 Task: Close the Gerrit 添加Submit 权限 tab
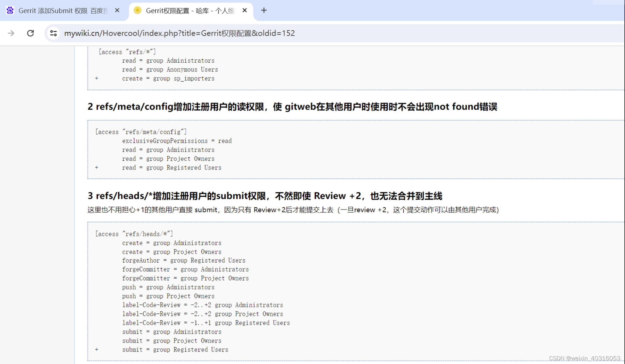pyautogui.click(x=117, y=10)
